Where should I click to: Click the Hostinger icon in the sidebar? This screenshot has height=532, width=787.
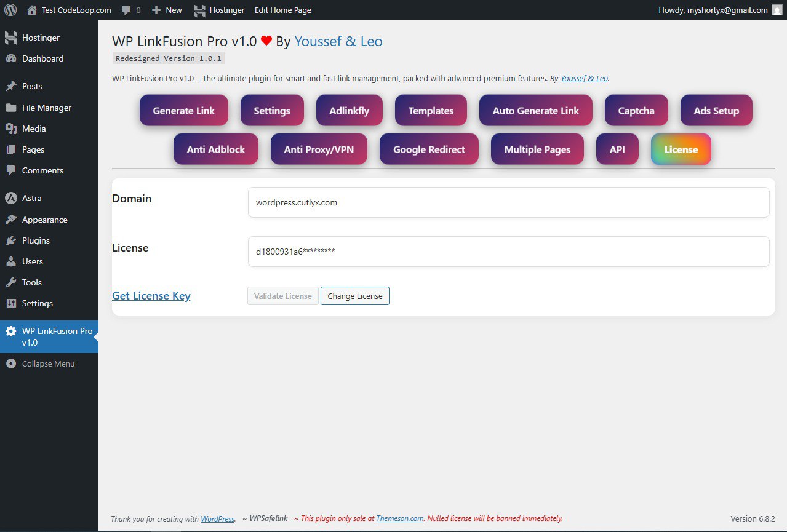tap(10, 38)
